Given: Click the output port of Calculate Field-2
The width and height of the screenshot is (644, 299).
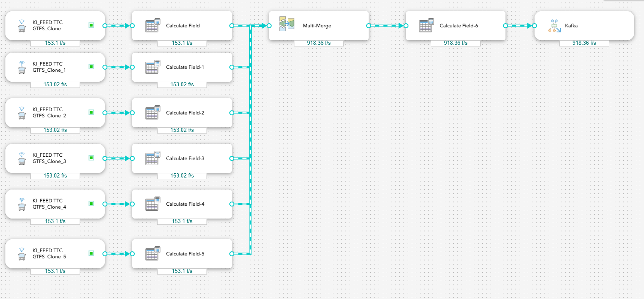Looking at the screenshot, I should tap(232, 112).
